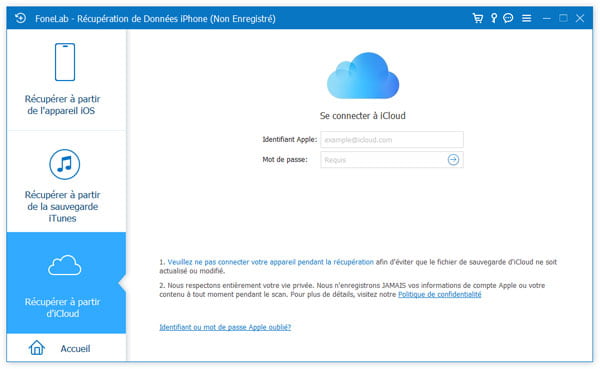This screenshot has width=600, height=369.
Task: Open the feedback chat bubble icon
Action: [x=508, y=18]
